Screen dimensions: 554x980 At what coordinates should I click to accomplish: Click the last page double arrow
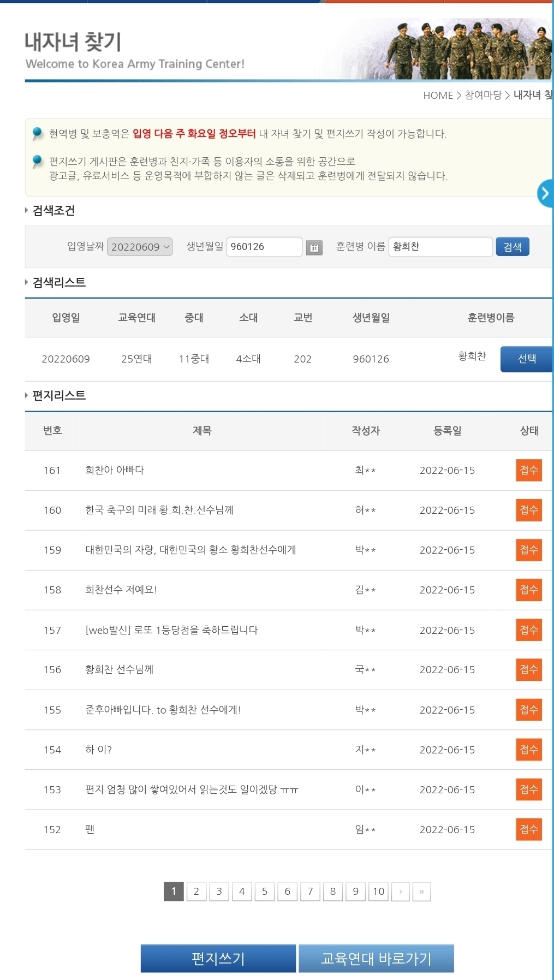pyautogui.click(x=421, y=892)
